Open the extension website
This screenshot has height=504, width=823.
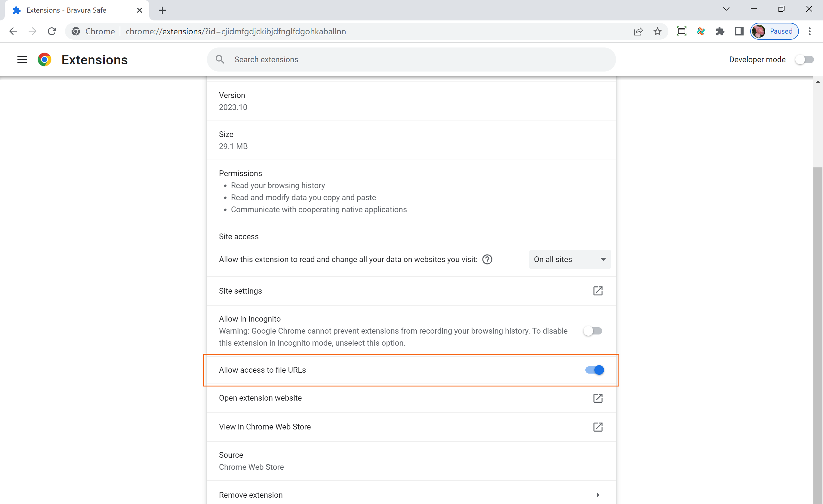click(598, 398)
